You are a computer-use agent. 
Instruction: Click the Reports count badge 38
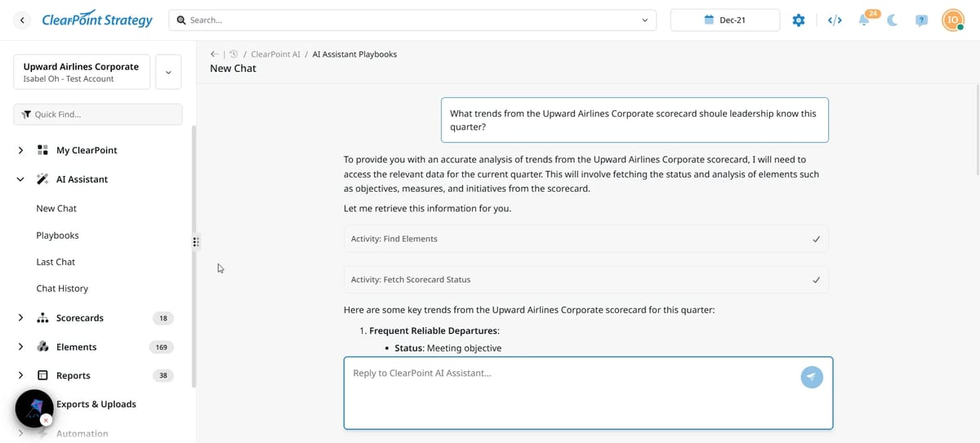coord(163,376)
